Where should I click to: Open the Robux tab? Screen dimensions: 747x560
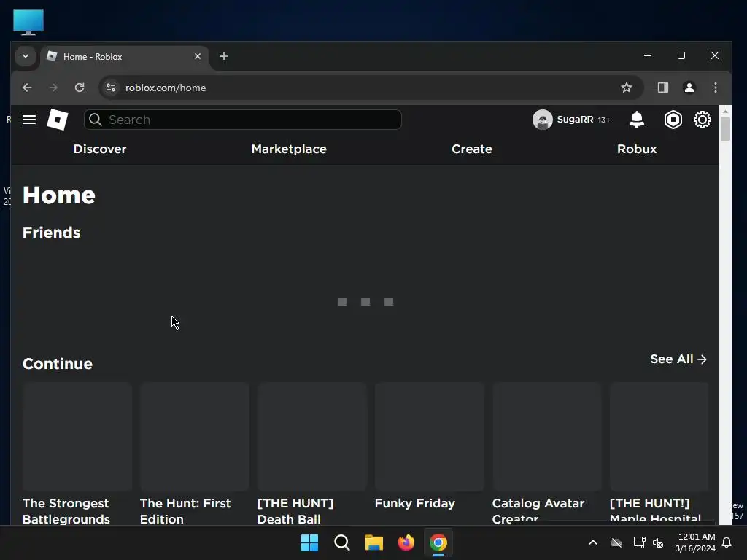pos(637,149)
